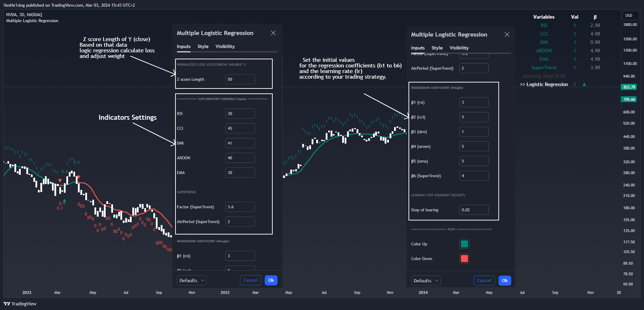Close the left Multiple Logistic Regression dialog
The image size is (644, 310).
click(x=273, y=33)
